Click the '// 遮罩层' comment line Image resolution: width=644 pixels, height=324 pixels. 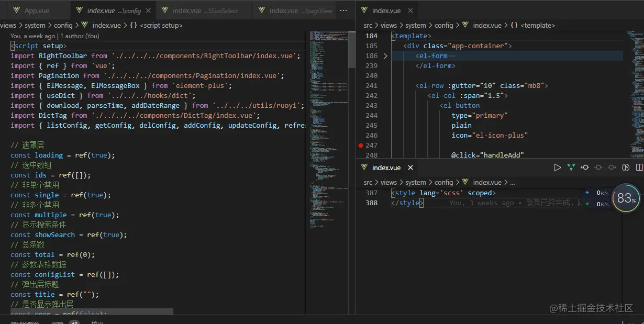pos(27,145)
